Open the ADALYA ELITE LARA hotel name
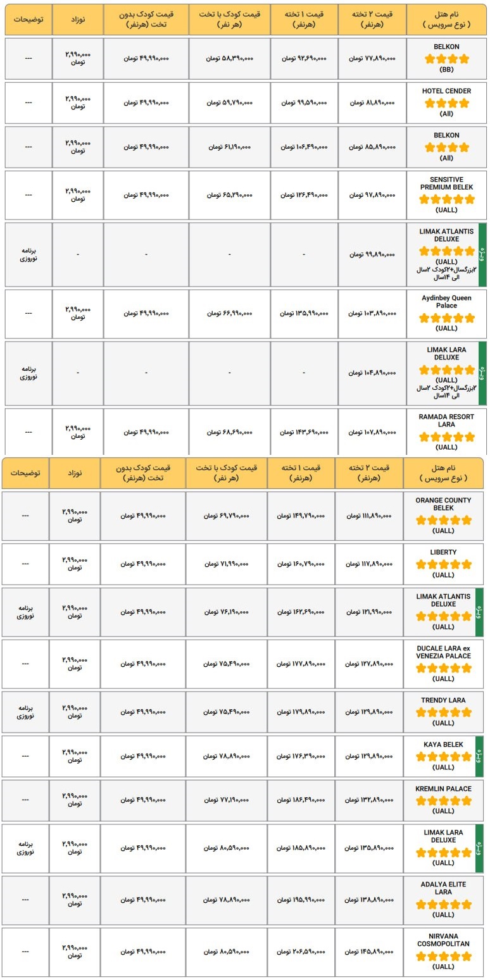This screenshot has height=980, width=490. pos(443,888)
